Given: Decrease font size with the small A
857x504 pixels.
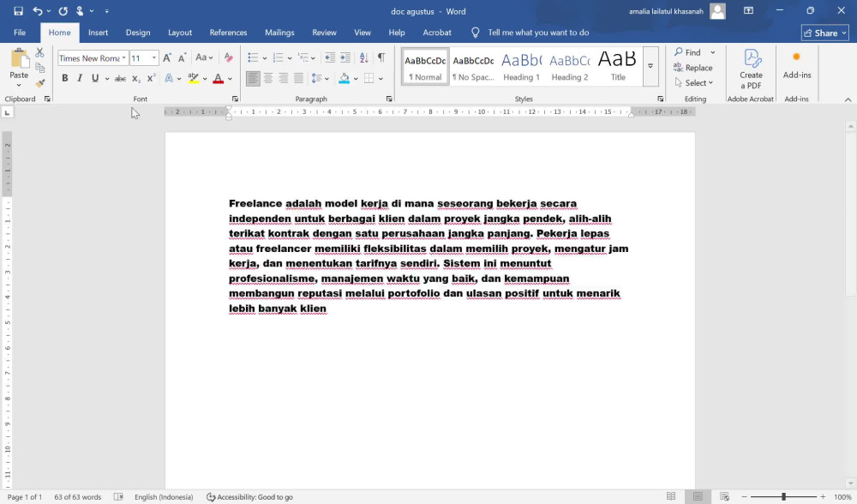Looking at the screenshot, I should 183,57.
